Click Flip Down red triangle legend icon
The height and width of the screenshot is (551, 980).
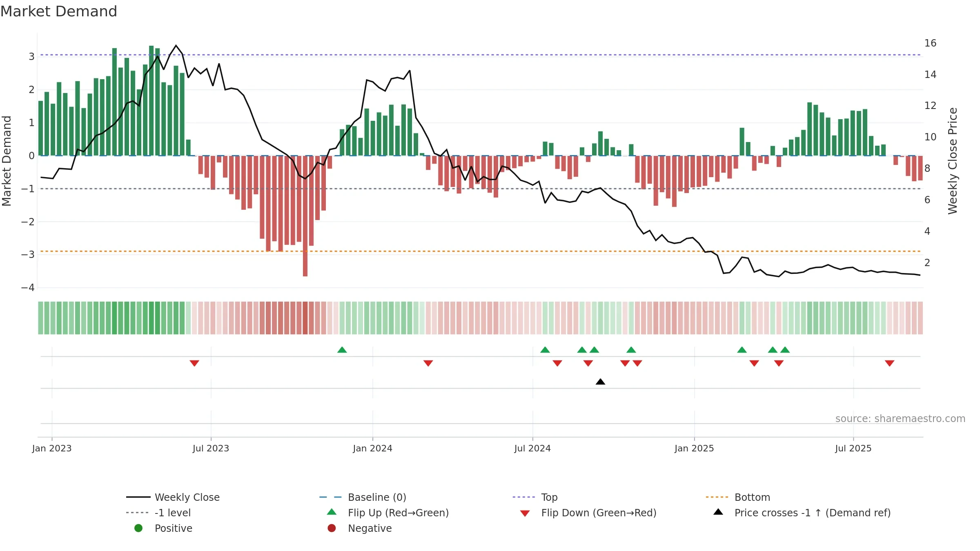(x=525, y=513)
